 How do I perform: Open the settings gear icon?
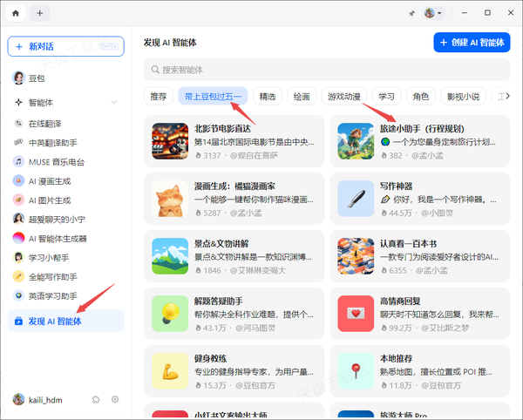click(x=115, y=399)
